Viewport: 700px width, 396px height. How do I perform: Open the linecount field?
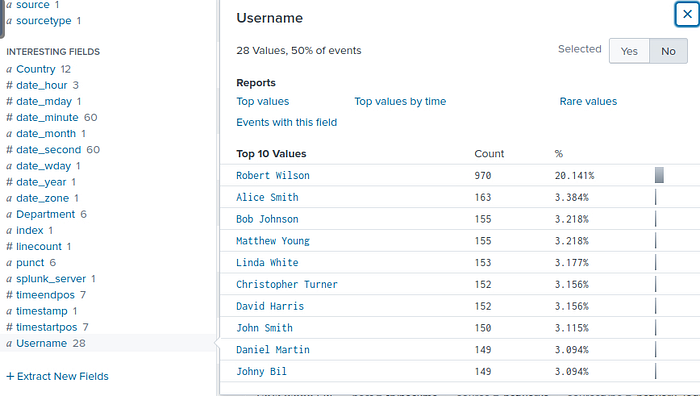(x=39, y=246)
